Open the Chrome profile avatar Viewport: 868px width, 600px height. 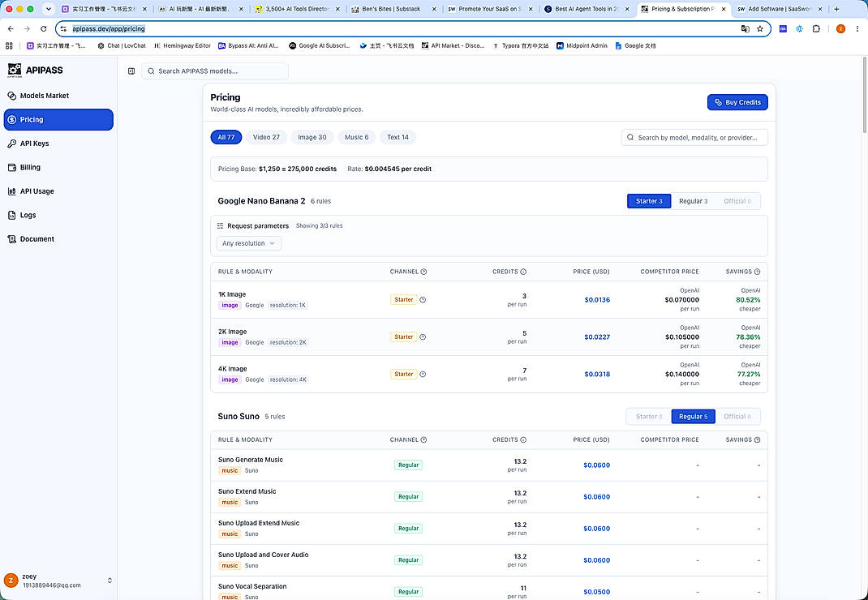click(840, 28)
